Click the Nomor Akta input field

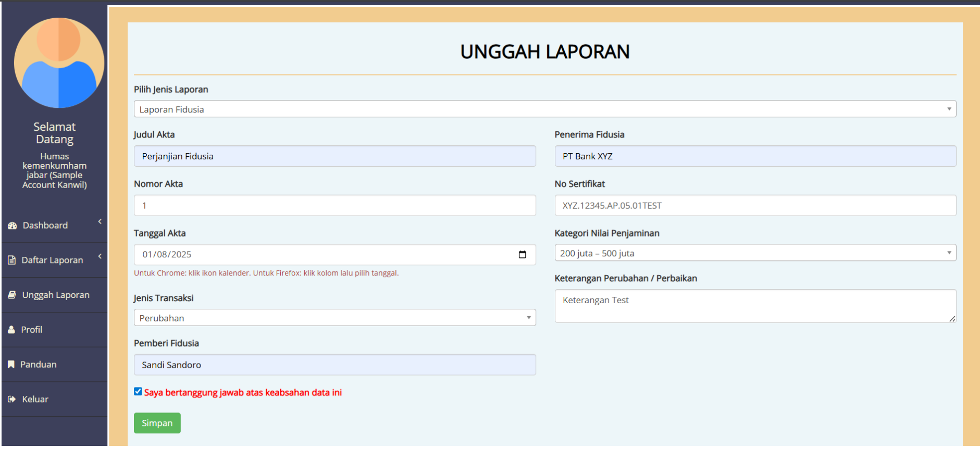334,205
